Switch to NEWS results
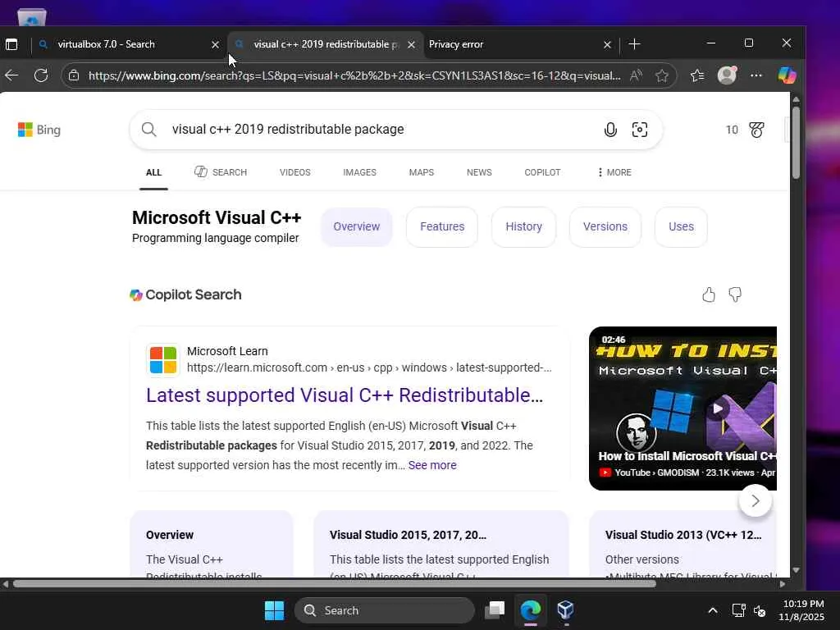 (x=479, y=172)
